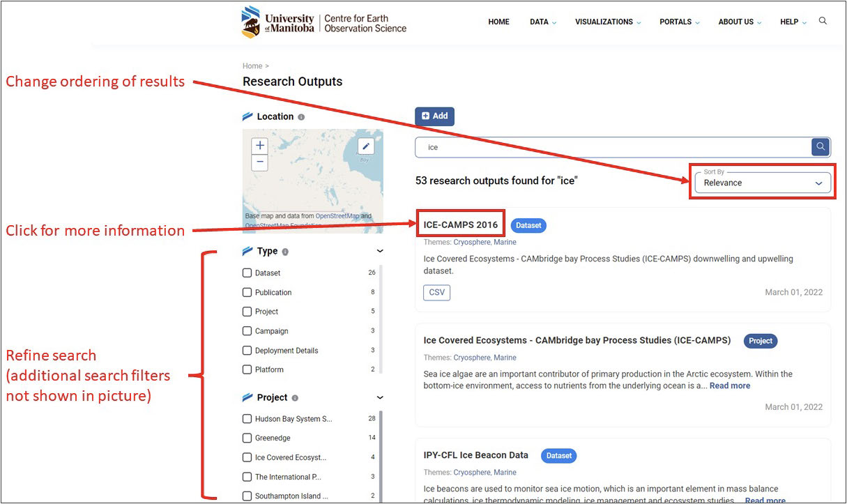847x504 pixels.
Task: Open the Portals navigation menu
Action: (x=679, y=22)
